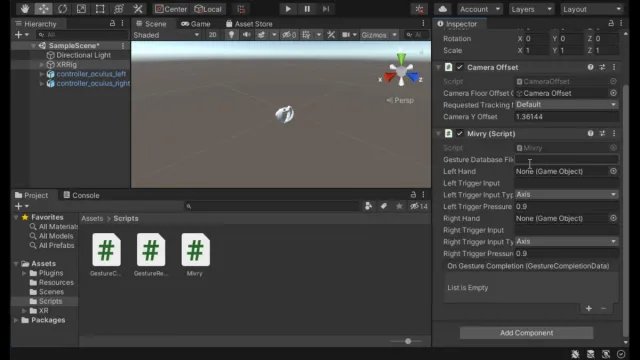Open the Plugins folder

51,273
